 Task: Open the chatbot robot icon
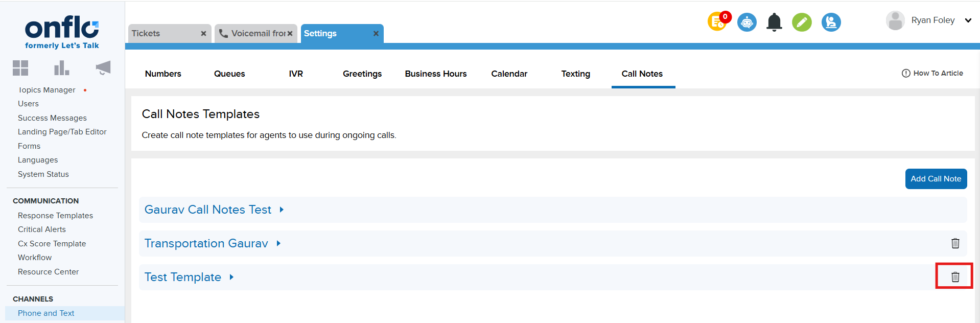(746, 22)
